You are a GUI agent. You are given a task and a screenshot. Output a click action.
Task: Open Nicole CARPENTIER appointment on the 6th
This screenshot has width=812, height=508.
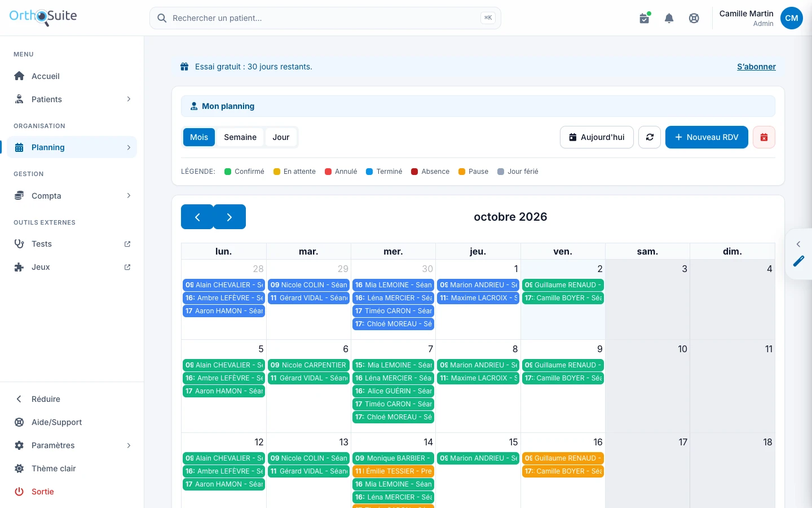click(x=309, y=365)
